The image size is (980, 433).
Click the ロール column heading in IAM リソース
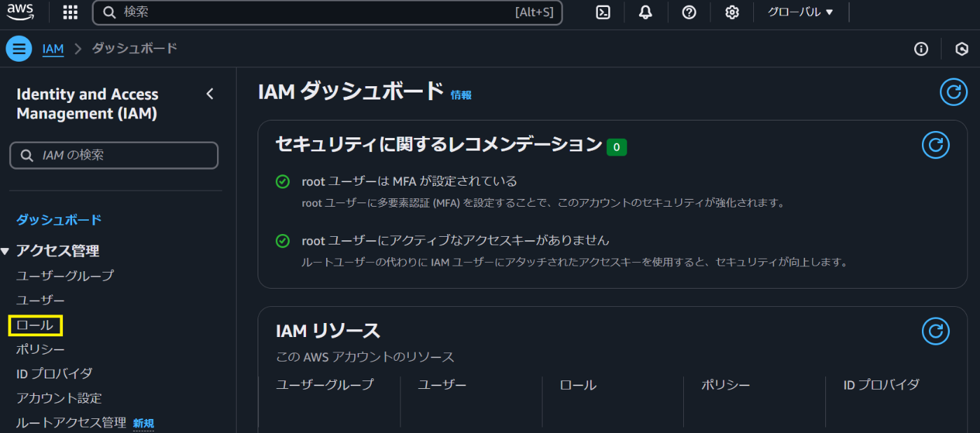click(x=578, y=385)
